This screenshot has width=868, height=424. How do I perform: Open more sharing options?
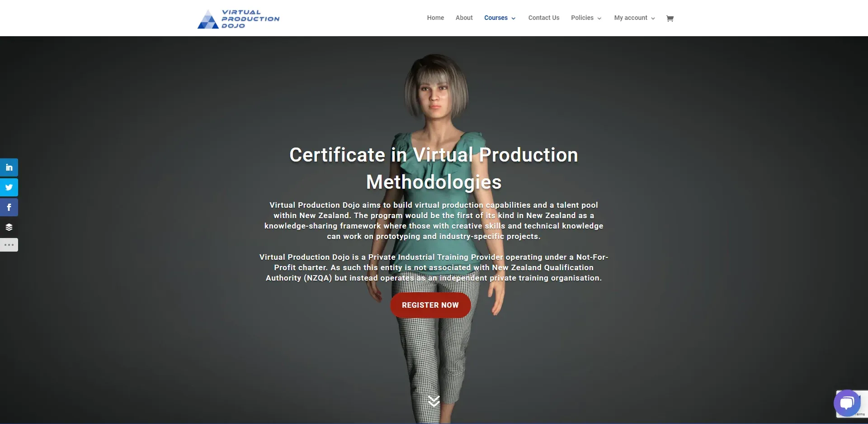[9, 244]
